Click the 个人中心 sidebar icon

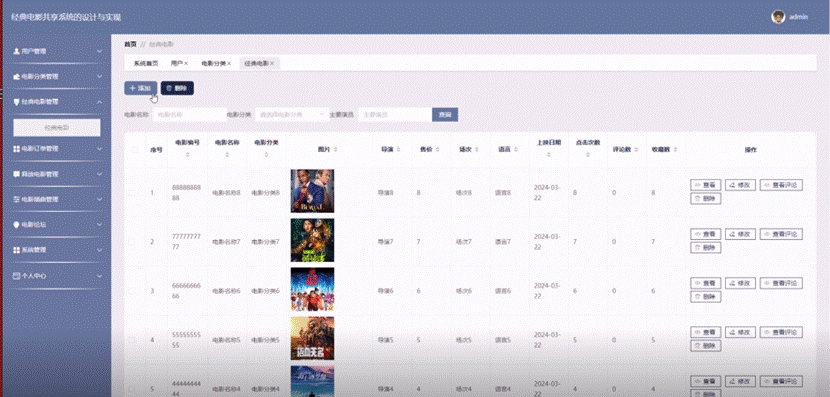pyautogui.click(x=16, y=276)
